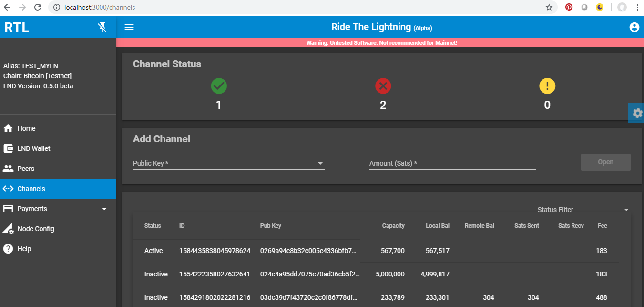
Task: Click the red inactive channels X icon
Action: [383, 86]
